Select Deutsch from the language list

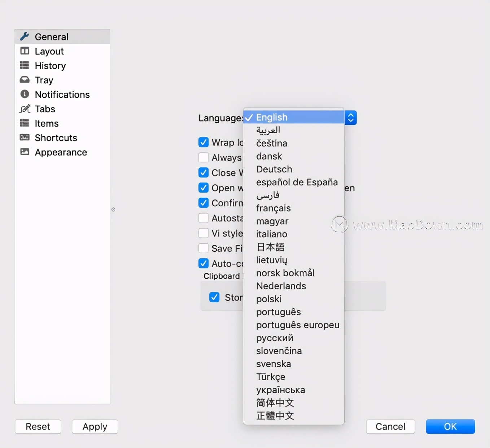274,169
